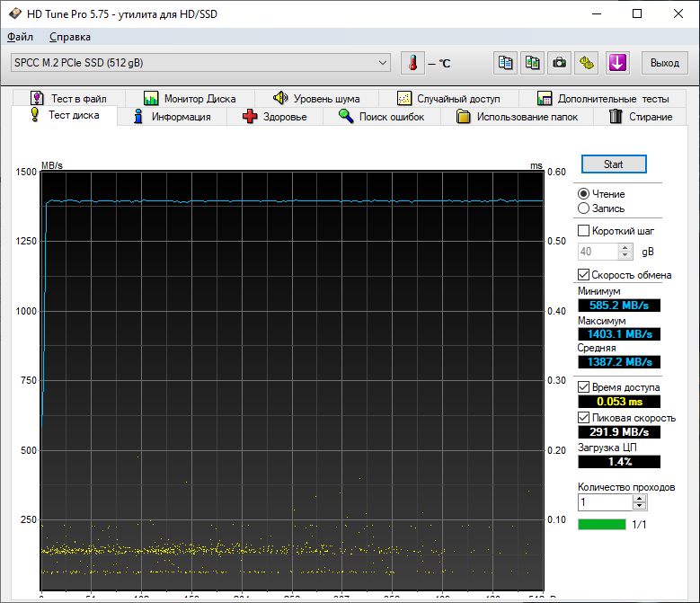Enable the Короткий шаг checkbox
The image size is (700, 603).
(x=584, y=231)
